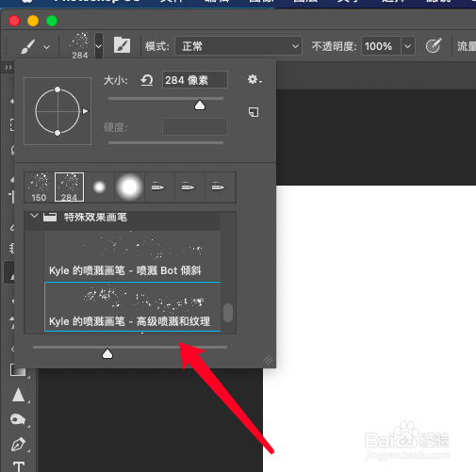Select the Type tool in toolbar
476x472 pixels.
click(x=19, y=466)
